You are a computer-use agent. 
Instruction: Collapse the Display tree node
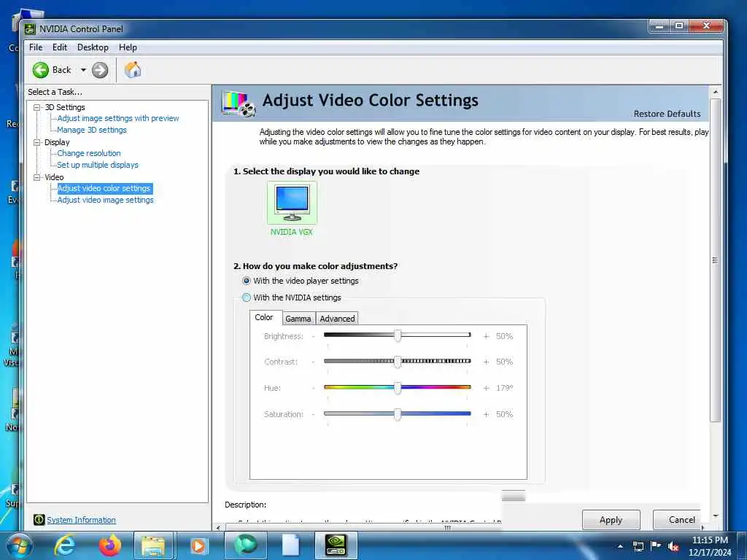point(36,142)
